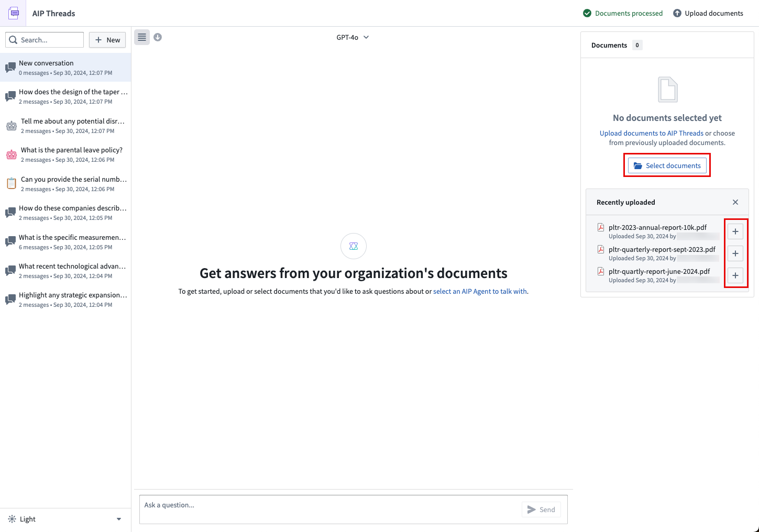Click the pltr-quartly-report-june-2024.pdf file name
The image size is (759, 532).
pyautogui.click(x=659, y=271)
